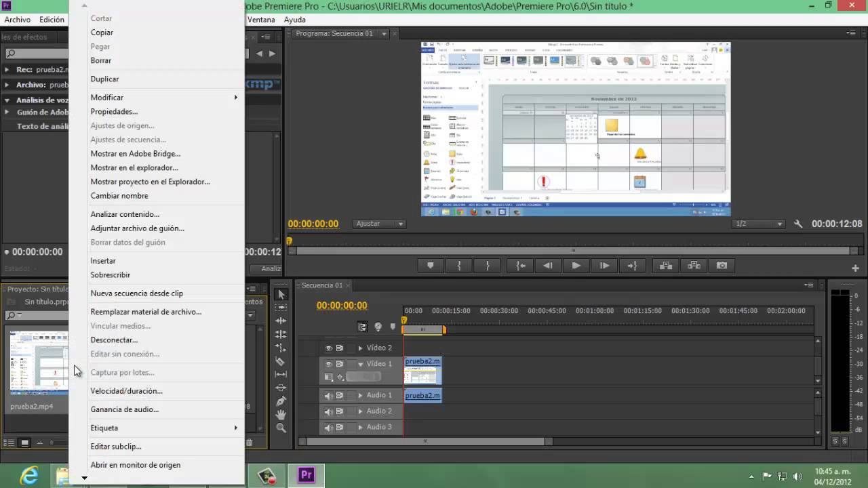868x488 pixels.
Task: Select the Hand tool
Action: tap(281, 414)
